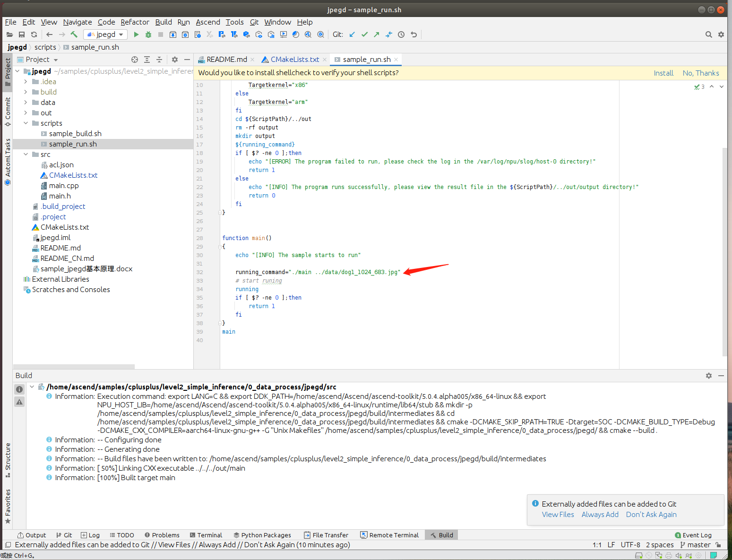Viewport: 732px width, 560px height.
Task: Open the jpegd run configuration dropdown
Action: (106, 34)
